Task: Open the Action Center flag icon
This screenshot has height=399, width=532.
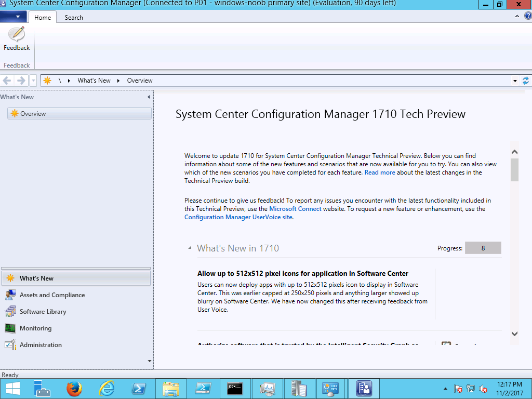Action: tap(458, 389)
